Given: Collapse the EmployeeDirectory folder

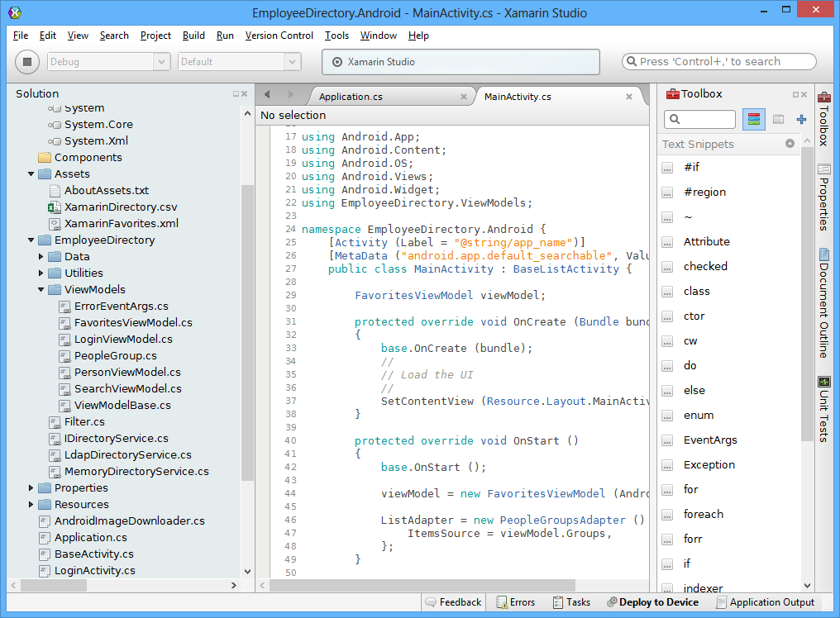Looking at the screenshot, I should tap(31, 240).
